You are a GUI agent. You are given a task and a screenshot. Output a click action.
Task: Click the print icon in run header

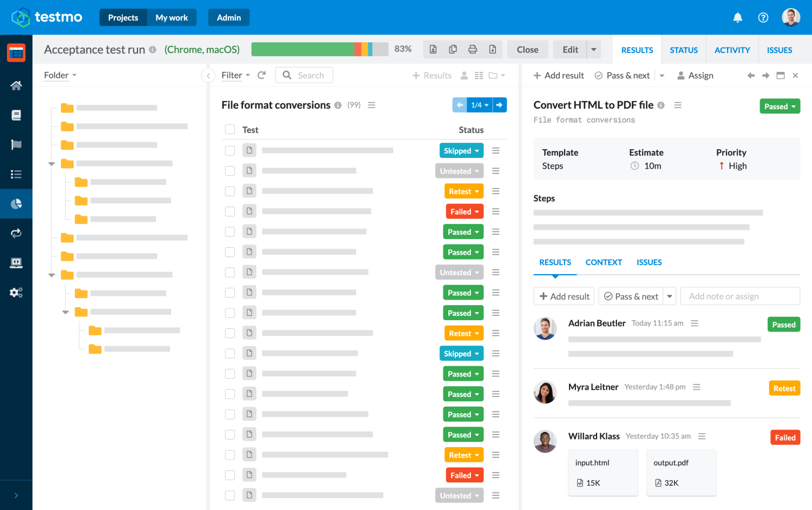click(473, 50)
